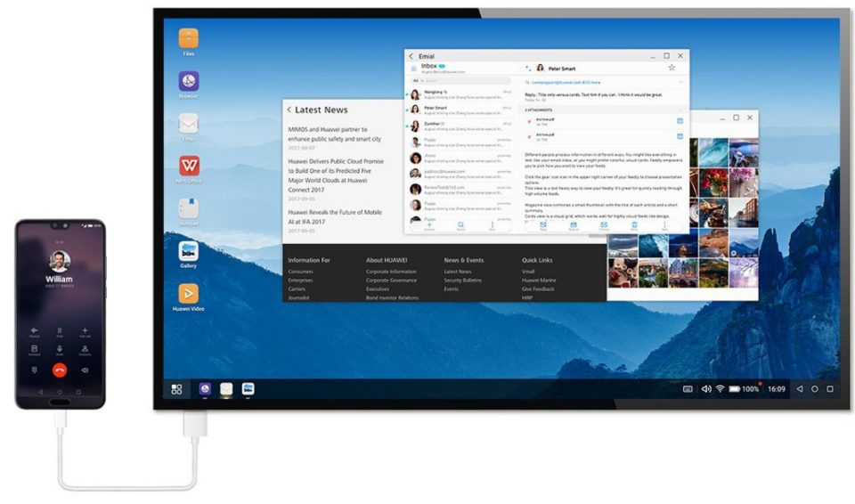The height and width of the screenshot is (504, 855).
Task: Toggle speaker on the phone call screen
Action: 85,370
